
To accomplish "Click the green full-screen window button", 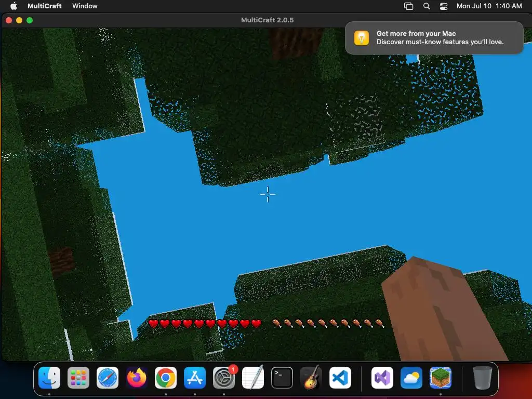I will (x=30, y=20).
